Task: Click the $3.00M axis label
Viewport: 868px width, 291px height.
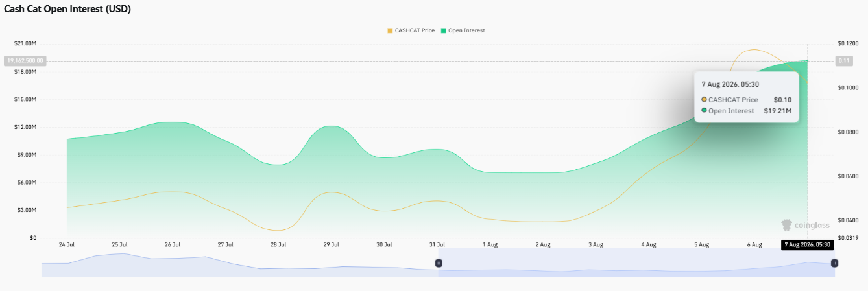Action: click(27, 210)
